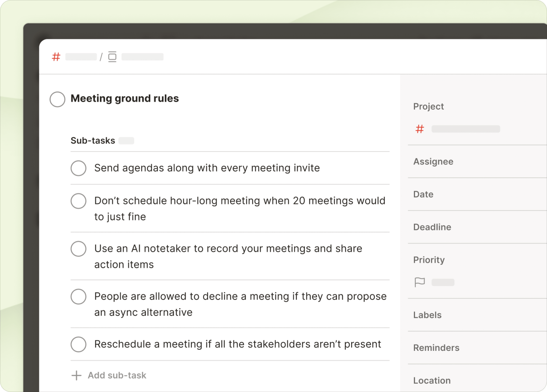The height and width of the screenshot is (392, 547).
Task: Open the Assignee selector
Action: (433, 161)
